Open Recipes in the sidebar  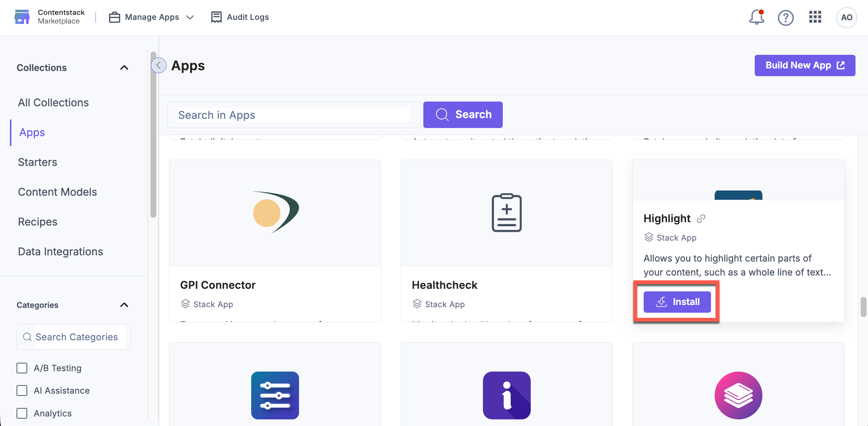click(38, 222)
